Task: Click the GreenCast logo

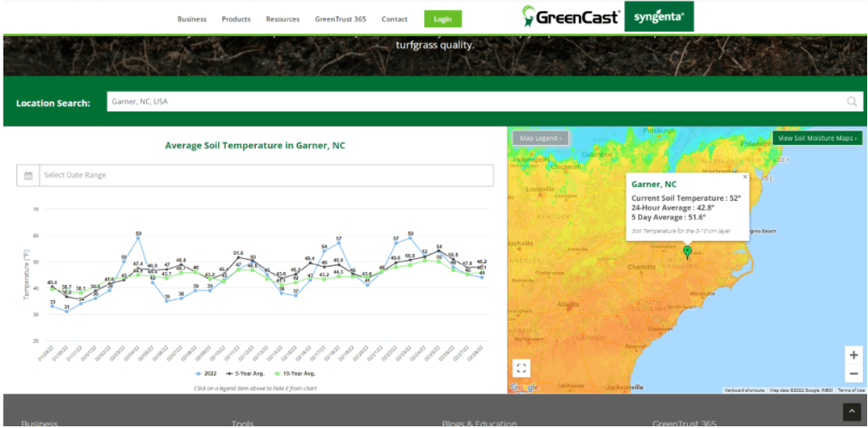Action: tap(571, 17)
